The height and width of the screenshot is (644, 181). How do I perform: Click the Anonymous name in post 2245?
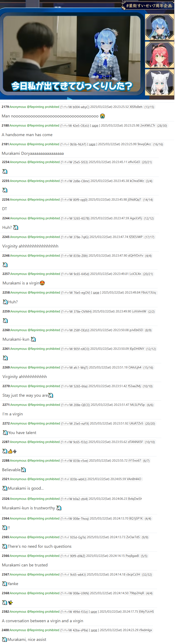[x=18, y=237]
